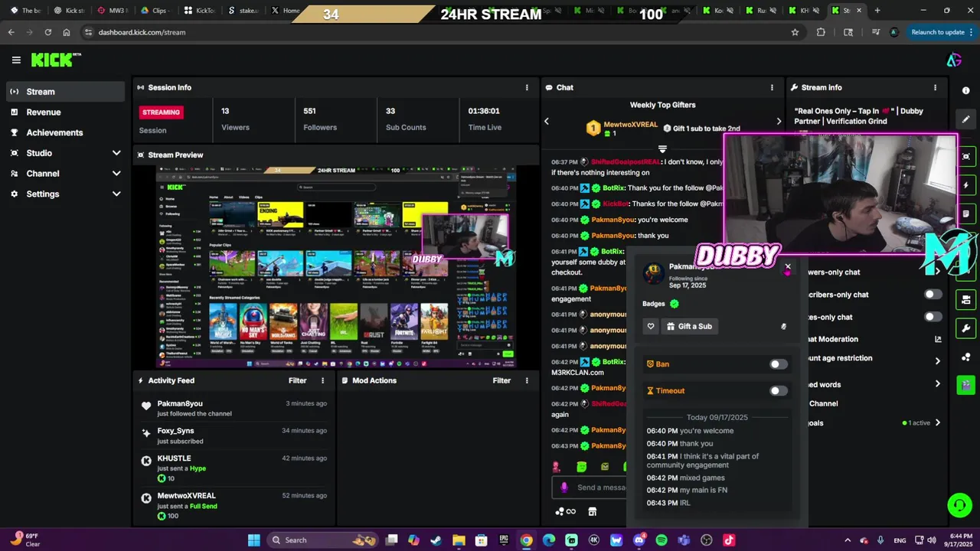Switch to the Home X browser tab
Image resolution: width=980 pixels, height=551 pixels.
pos(286,11)
